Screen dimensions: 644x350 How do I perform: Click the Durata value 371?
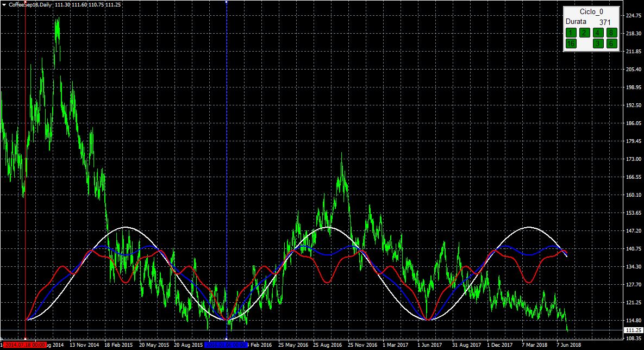(x=605, y=22)
